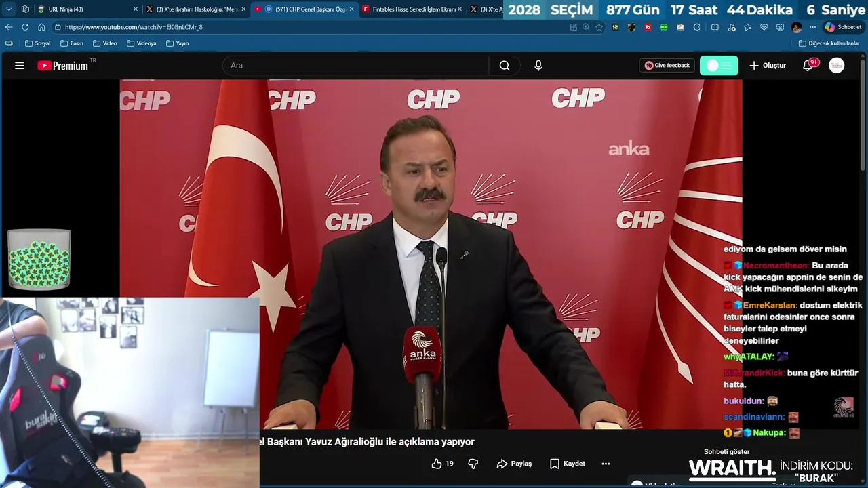The image size is (868, 488).
Task: Open the YouTube account avatar menu
Action: pyautogui.click(x=837, y=66)
